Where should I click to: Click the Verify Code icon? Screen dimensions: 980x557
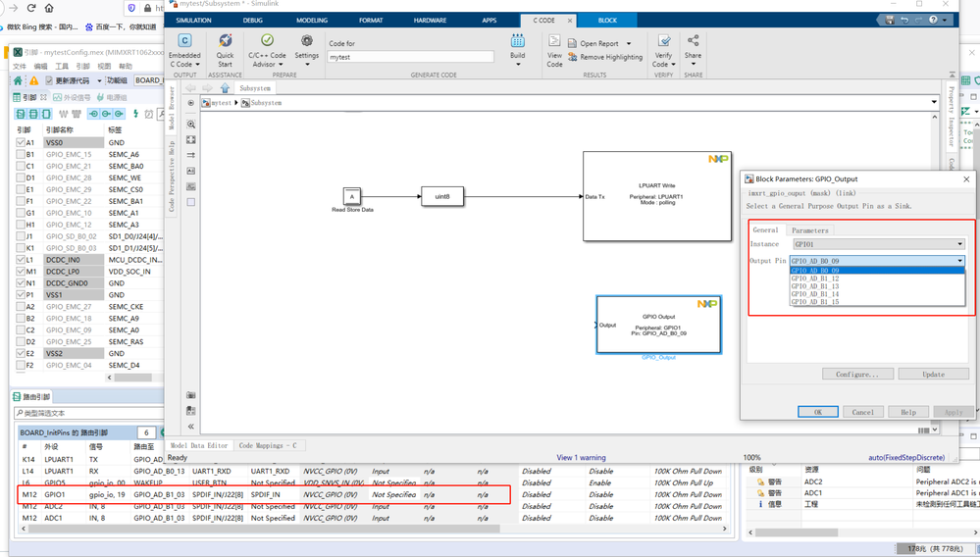click(664, 41)
